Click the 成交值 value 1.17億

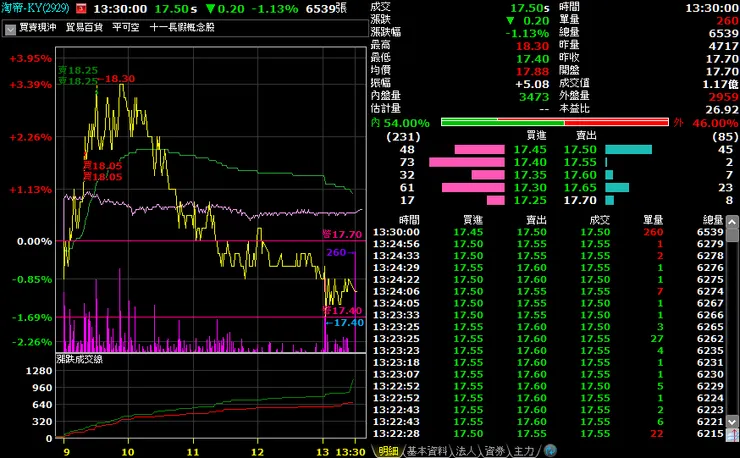721,84
